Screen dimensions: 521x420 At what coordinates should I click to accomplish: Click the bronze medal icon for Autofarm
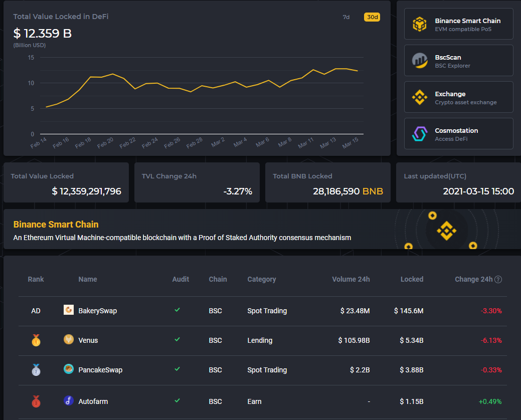pos(36,401)
